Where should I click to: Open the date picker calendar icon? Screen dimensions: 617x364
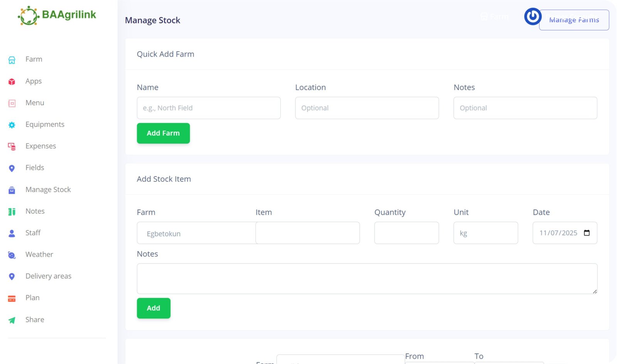pyautogui.click(x=587, y=233)
